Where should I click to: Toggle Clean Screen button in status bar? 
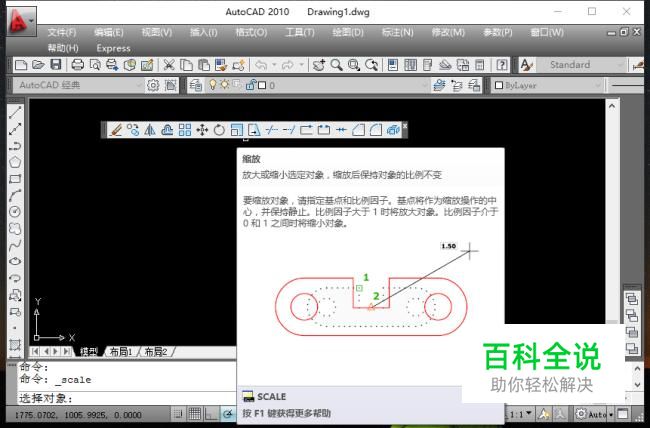(623, 413)
